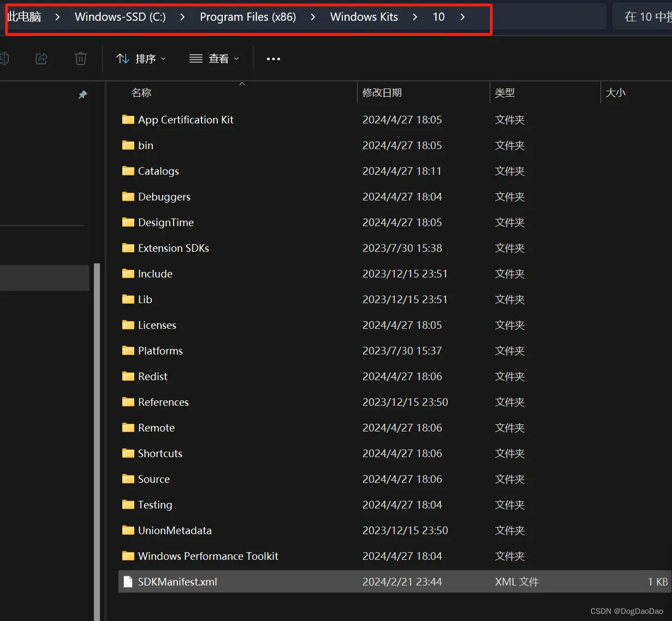Click the Platforms folder icon
This screenshot has height=621, width=672.
128,351
